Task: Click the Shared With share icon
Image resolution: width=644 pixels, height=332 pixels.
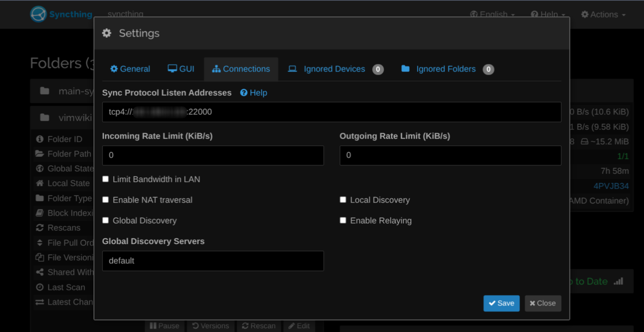Action: (x=40, y=272)
